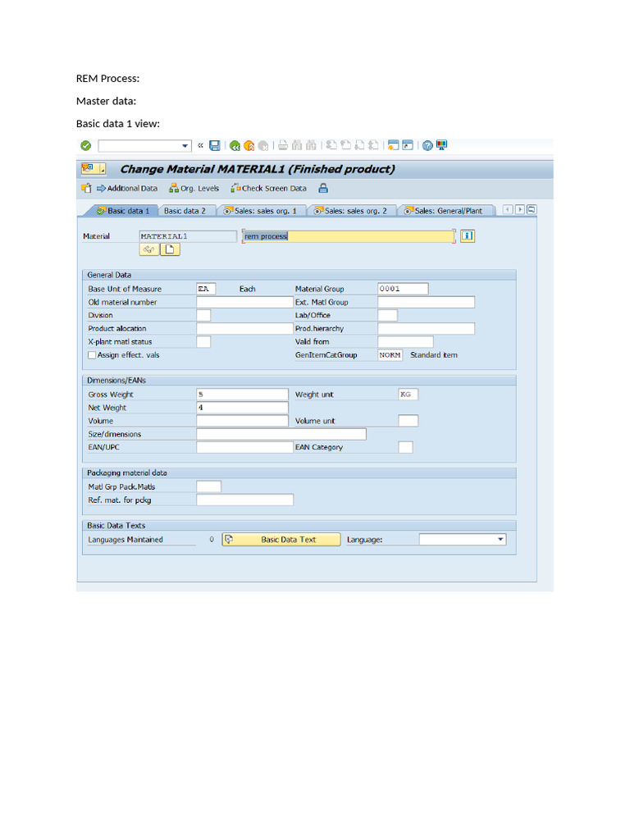Click the green Enter checkmark icon
This screenshot has width=630, height=840.
click(x=85, y=146)
